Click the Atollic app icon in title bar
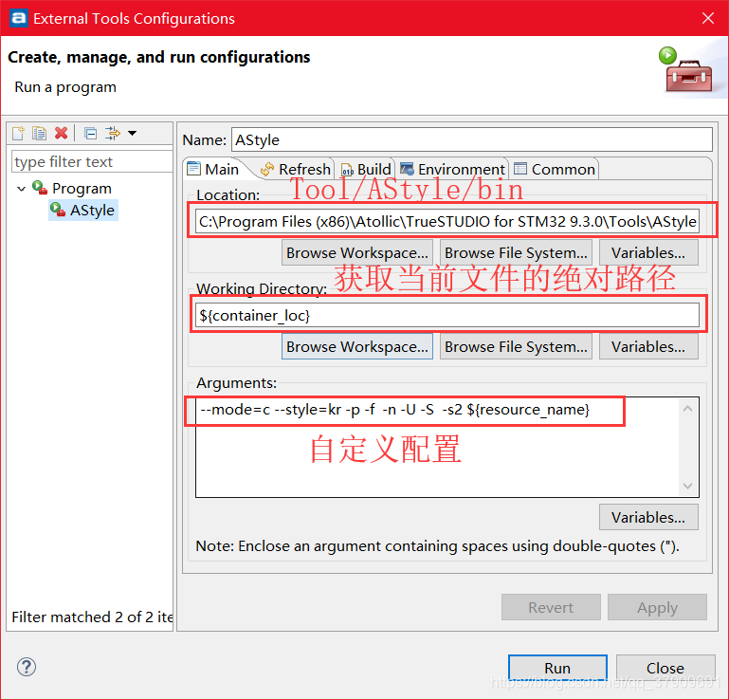The width and height of the screenshot is (729, 700). point(19,18)
